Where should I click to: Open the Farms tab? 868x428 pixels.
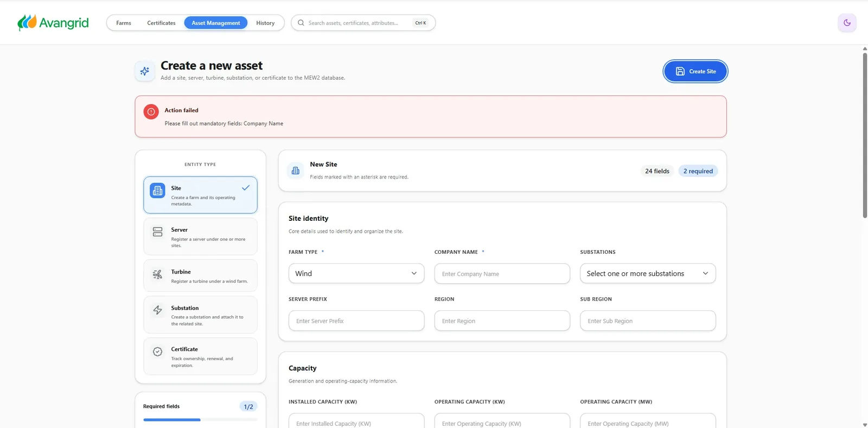(124, 23)
